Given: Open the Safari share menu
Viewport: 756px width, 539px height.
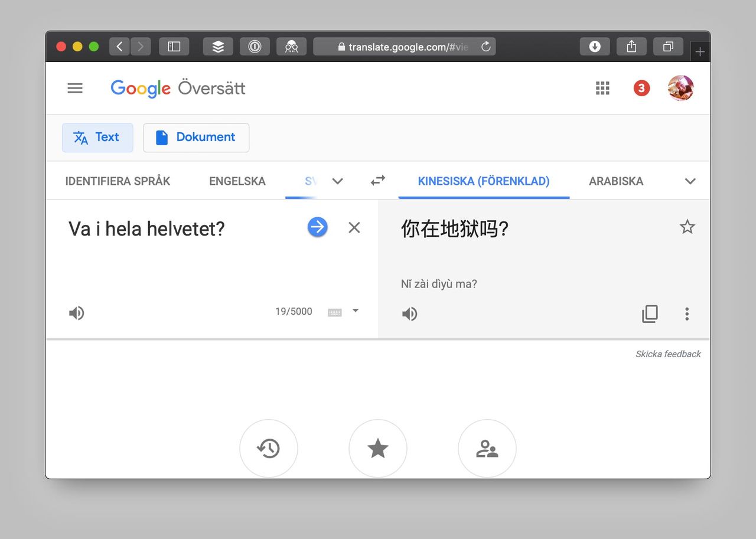Looking at the screenshot, I should click(631, 47).
